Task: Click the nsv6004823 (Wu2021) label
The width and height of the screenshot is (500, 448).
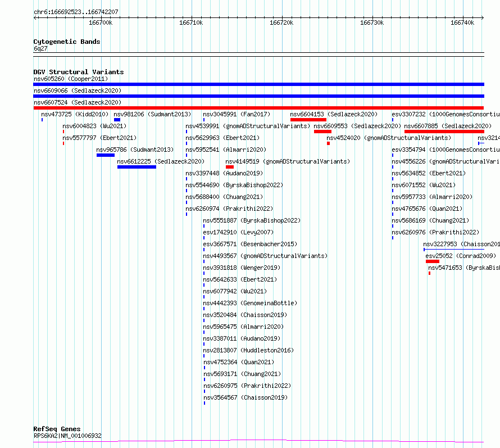Action: click(x=94, y=126)
